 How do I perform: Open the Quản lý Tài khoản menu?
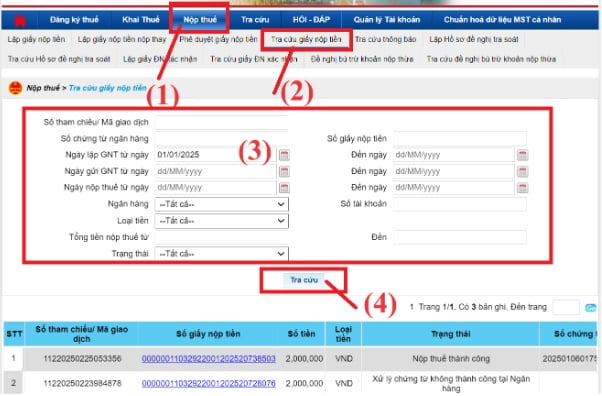coord(387,20)
